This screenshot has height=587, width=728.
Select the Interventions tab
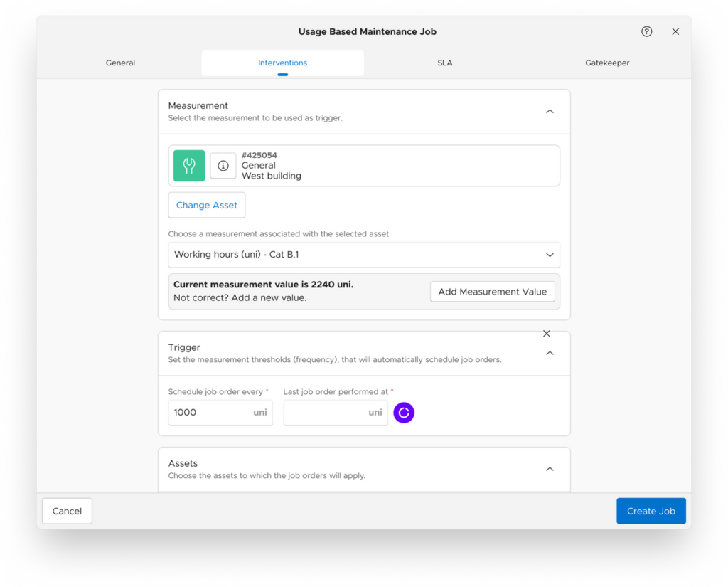[x=282, y=63]
